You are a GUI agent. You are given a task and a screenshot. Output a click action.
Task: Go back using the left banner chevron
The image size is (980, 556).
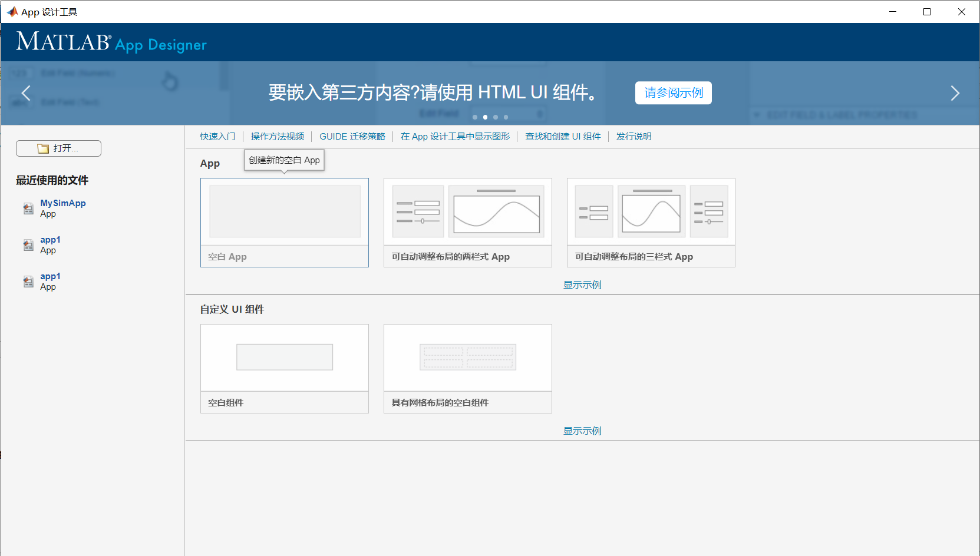pos(25,93)
